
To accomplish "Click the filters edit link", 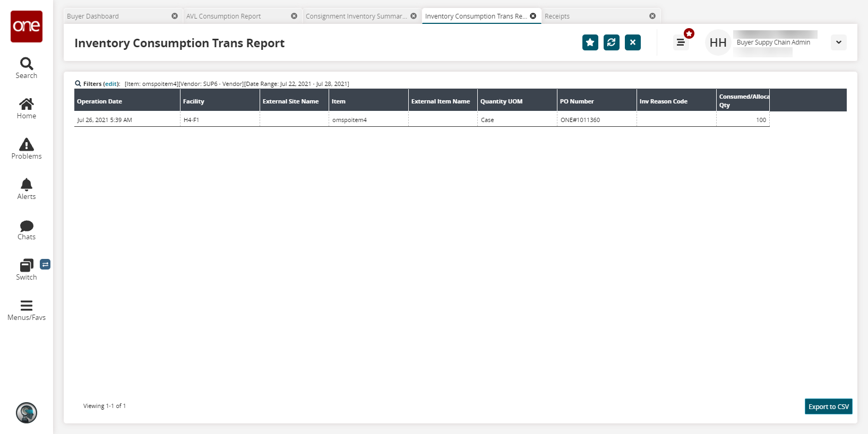I will tap(111, 84).
